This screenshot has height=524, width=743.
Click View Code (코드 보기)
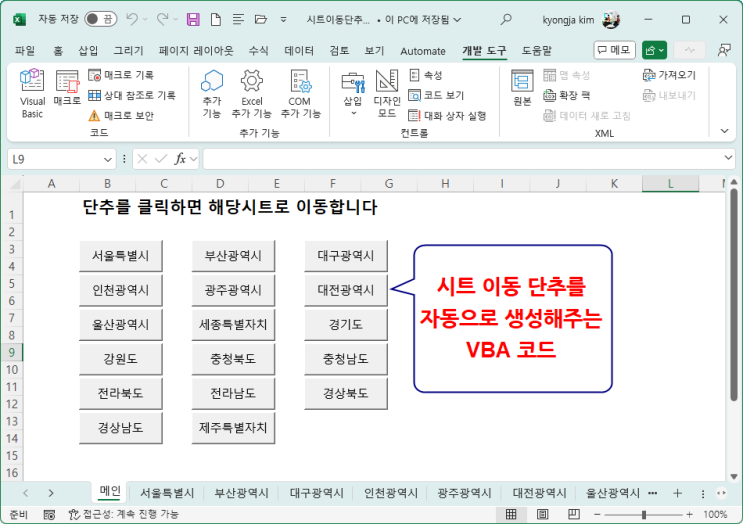436,95
